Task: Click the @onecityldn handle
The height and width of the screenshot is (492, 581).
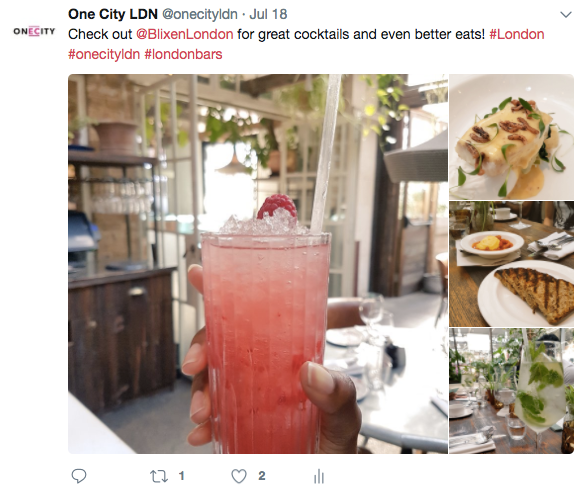Action: coord(200,14)
